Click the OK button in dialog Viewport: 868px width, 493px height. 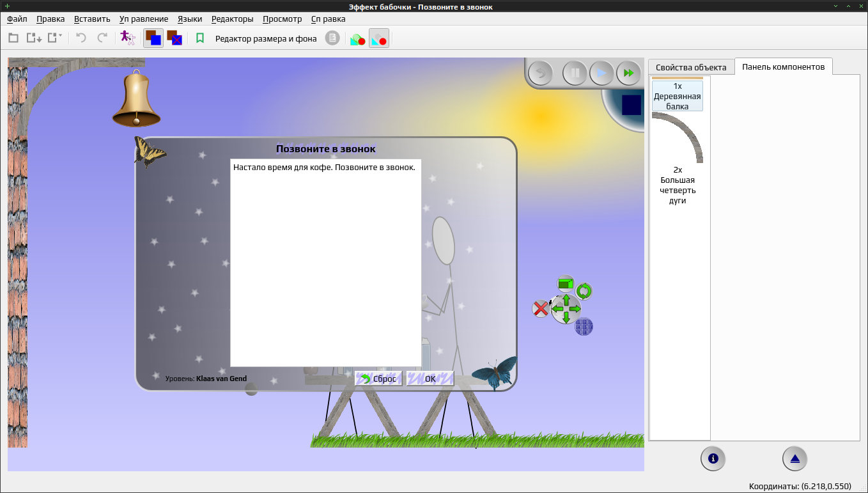coord(430,379)
